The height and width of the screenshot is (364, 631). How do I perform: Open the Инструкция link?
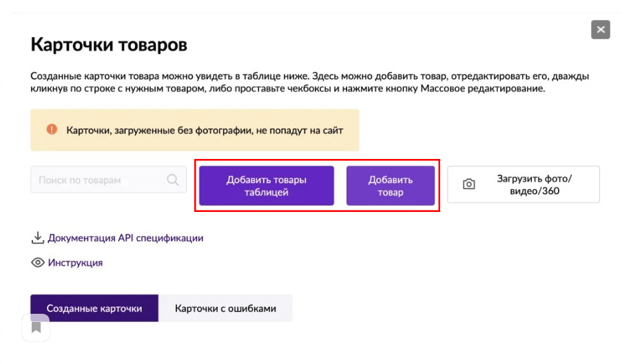[75, 263]
